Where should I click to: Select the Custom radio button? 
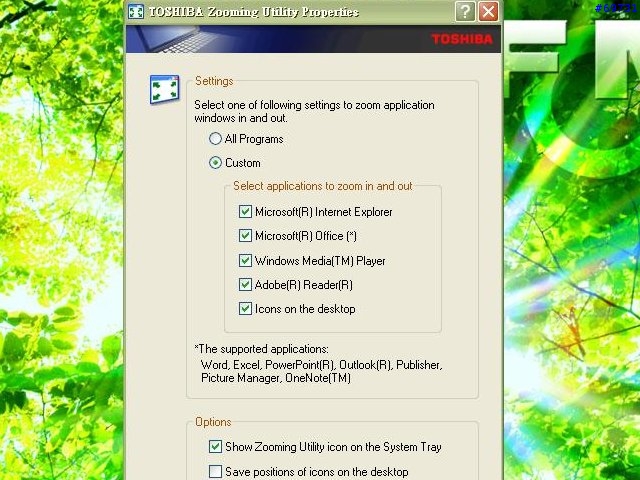[x=216, y=163]
